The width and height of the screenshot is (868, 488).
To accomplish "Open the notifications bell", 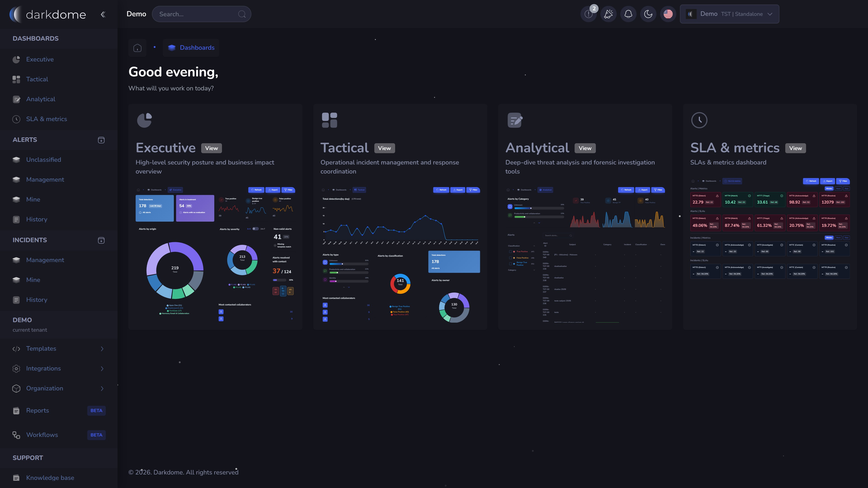I will pos(628,14).
